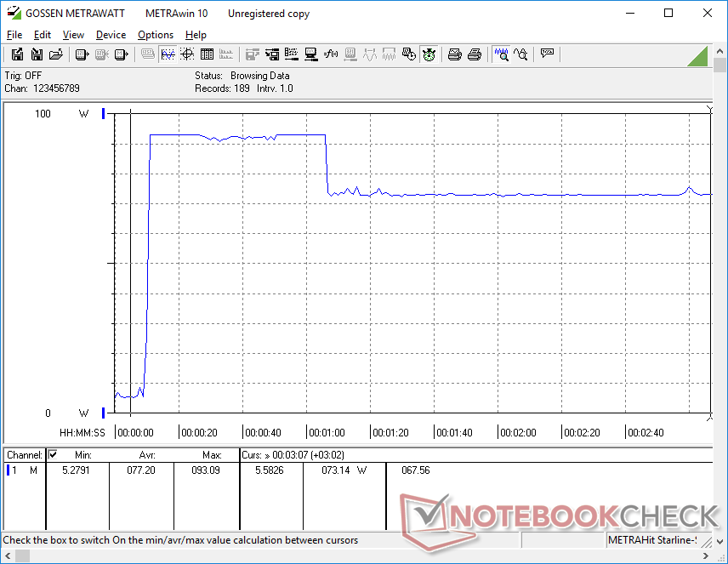This screenshot has width=728, height=564.
Task: Click the Chan: 123456789 label
Action: 42,88
